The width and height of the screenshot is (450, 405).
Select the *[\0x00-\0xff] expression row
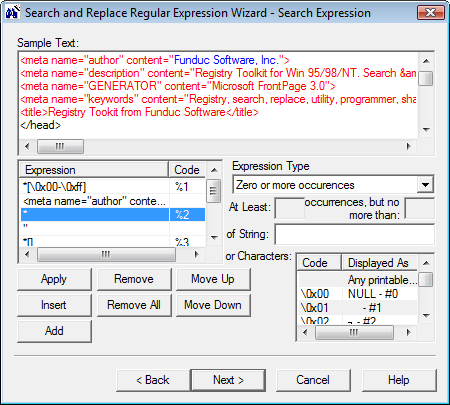pos(113,187)
